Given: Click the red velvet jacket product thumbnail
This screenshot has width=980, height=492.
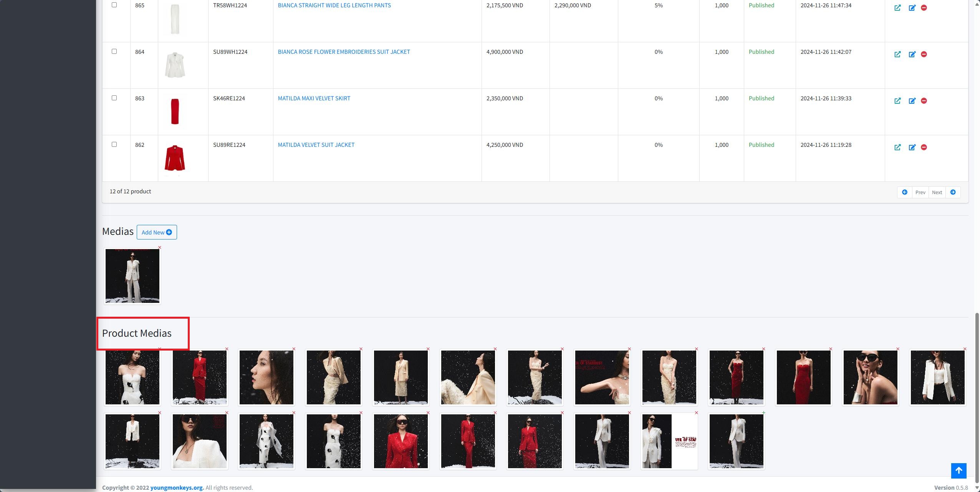Looking at the screenshot, I should [x=175, y=158].
